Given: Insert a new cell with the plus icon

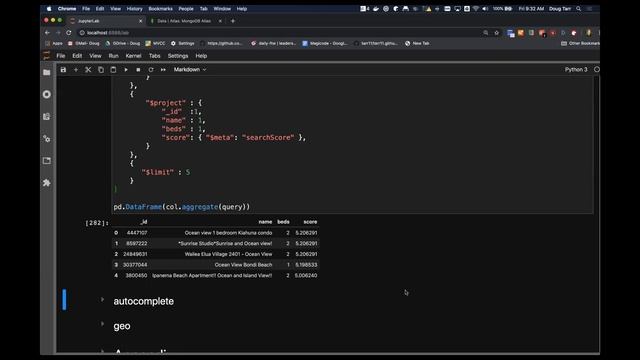Looking at the screenshot, I should [76, 70].
